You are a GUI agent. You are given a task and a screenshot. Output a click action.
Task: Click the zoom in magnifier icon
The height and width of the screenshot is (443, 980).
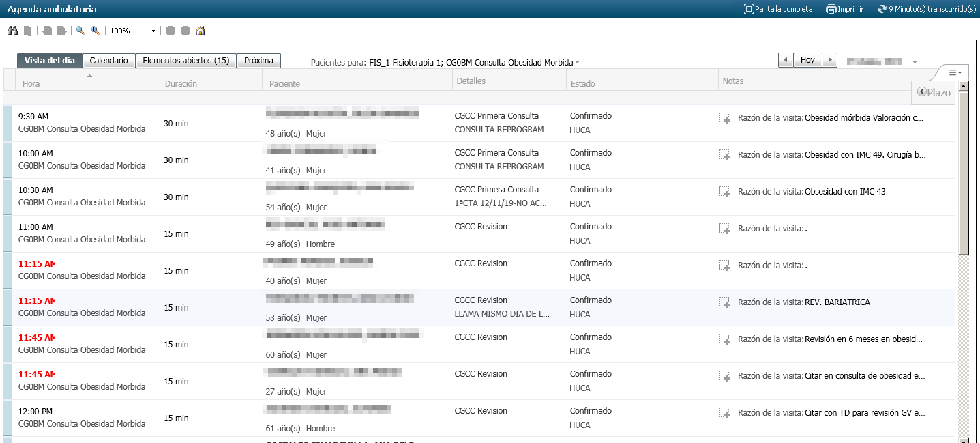click(x=95, y=31)
